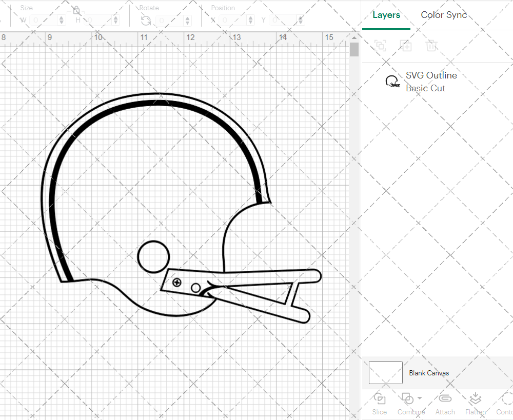513x420 pixels.
Task: Click the canvas vertical scrollbar
Action: (354, 50)
